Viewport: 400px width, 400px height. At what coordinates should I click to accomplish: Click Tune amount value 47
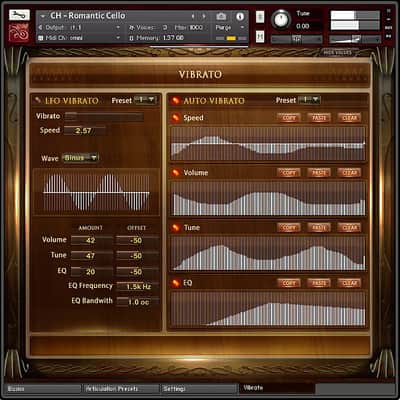[x=91, y=256]
